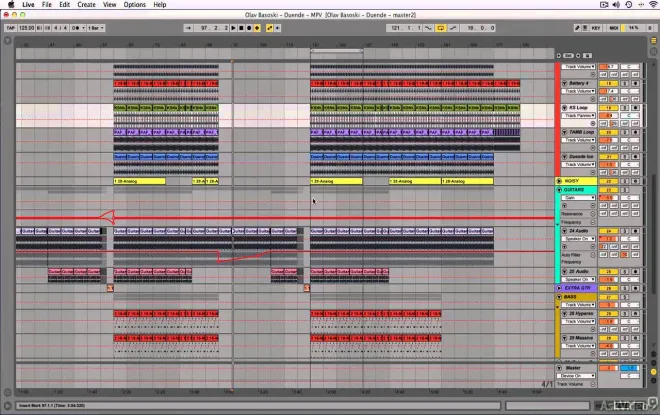Expand the NOISY group track
This screenshot has height=415, width=660.
(x=559, y=181)
